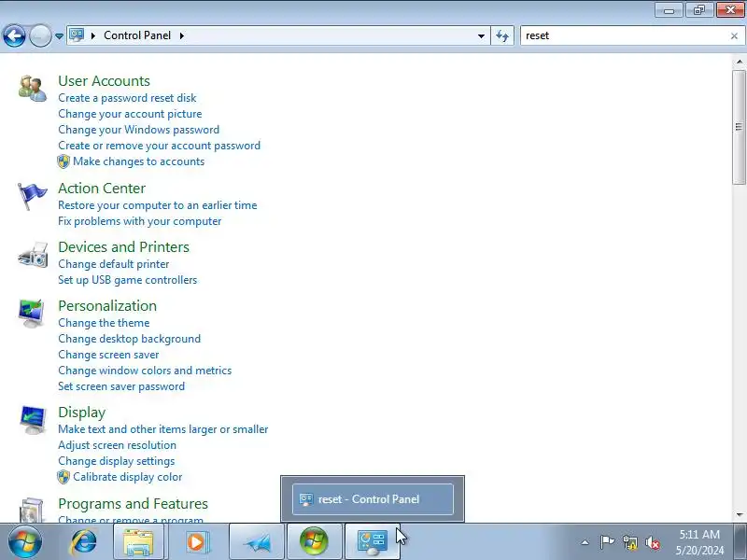Select Change display settings
Screen dimensions: 747x560
click(116, 461)
